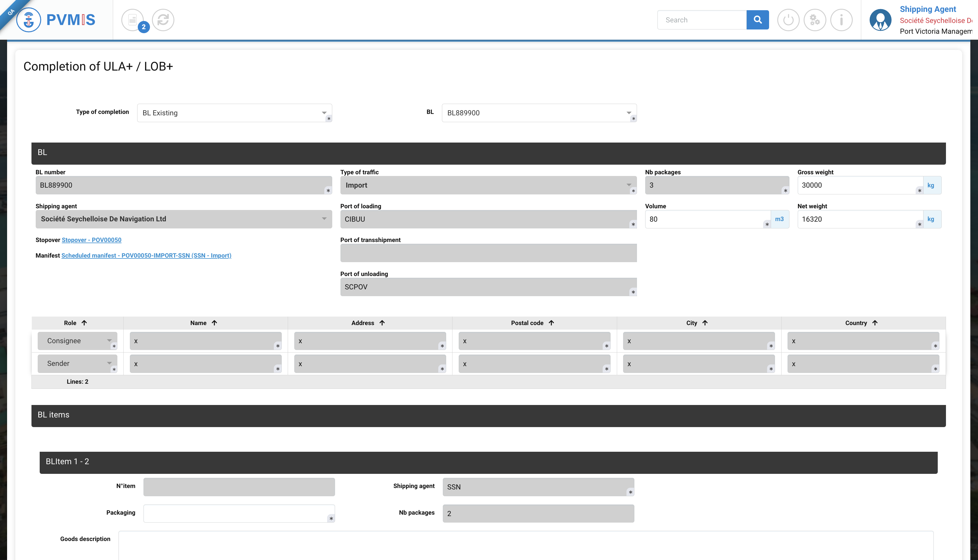978x560 pixels.
Task: Open the Sender role dropdown
Action: coord(77,363)
